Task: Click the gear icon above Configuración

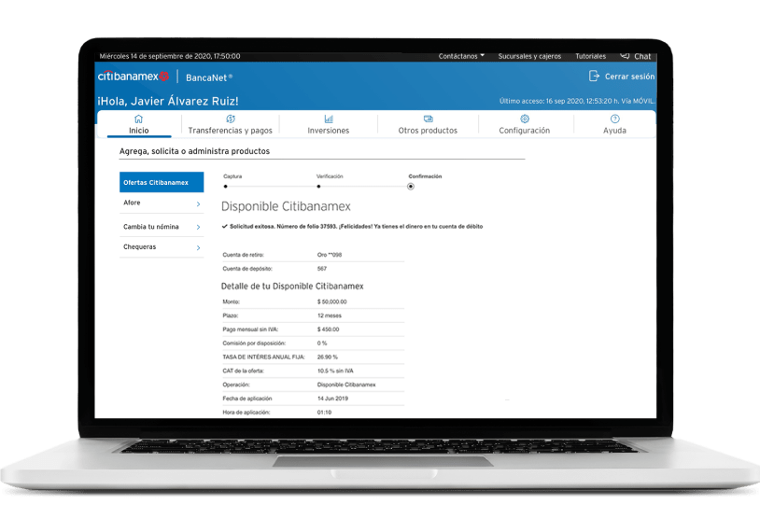Action: [x=525, y=119]
